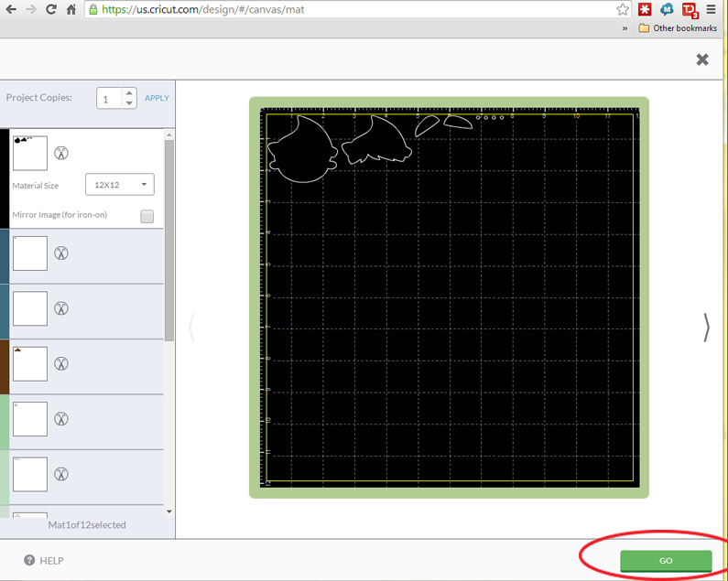Click the Project Copies number field
Viewport: 728px width, 581px height.
[x=109, y=98]
